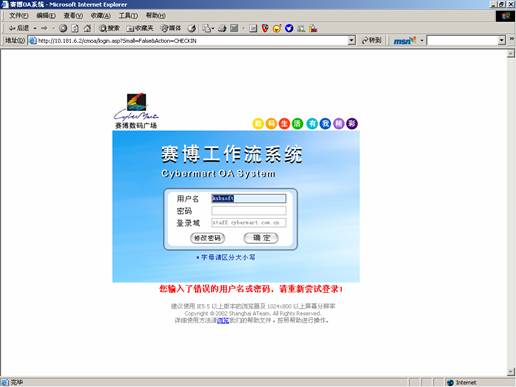Click the Print toolbar icon

[x=222, y=29]
